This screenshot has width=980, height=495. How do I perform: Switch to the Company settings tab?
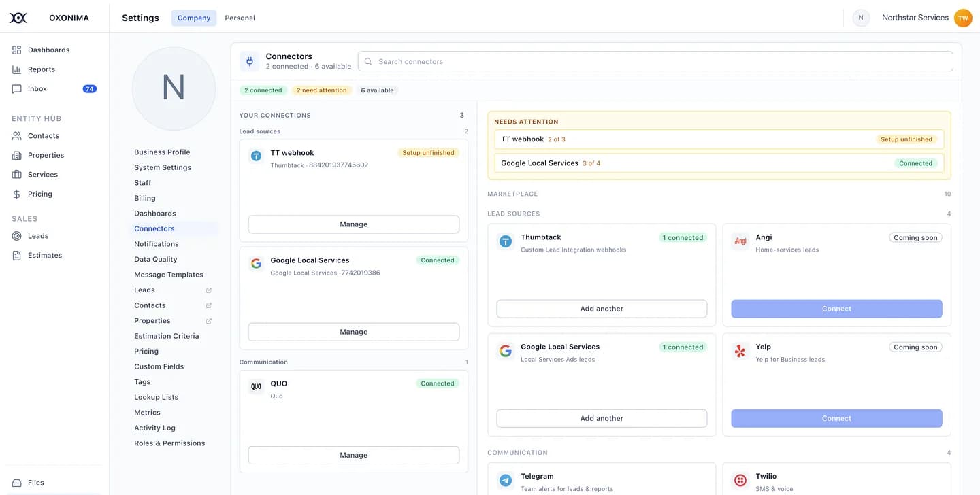pos(194,18)
